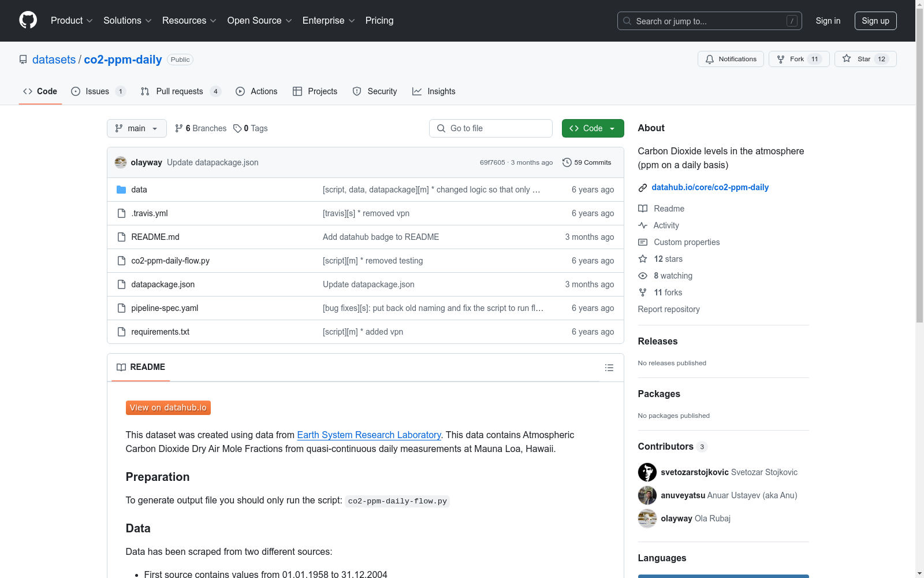Click the data folder icon
This screenshot has height=578, width=924.
point(121,190)
